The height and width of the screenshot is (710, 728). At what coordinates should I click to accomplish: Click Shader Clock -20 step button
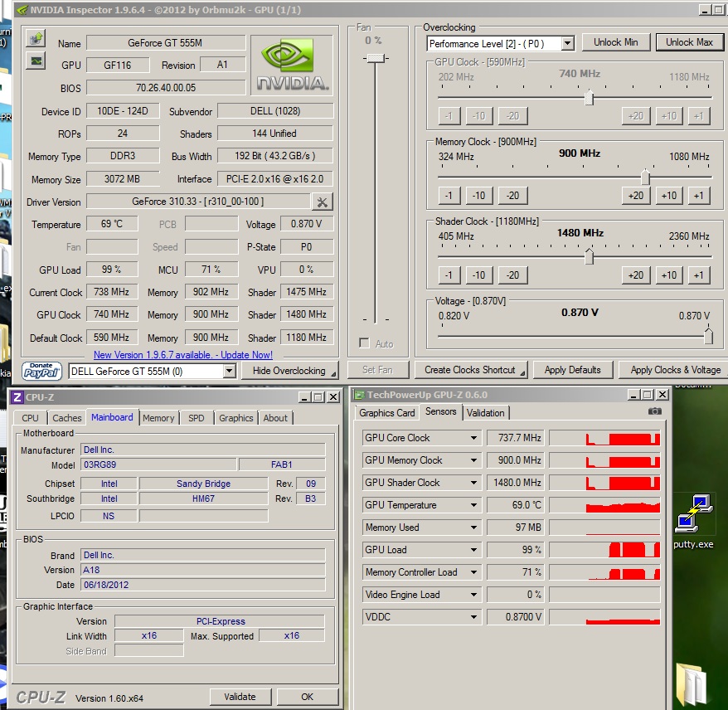[x=512, y=275]
